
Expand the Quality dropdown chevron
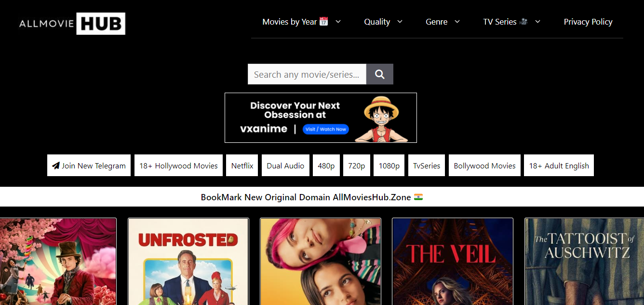coord(400,22)
